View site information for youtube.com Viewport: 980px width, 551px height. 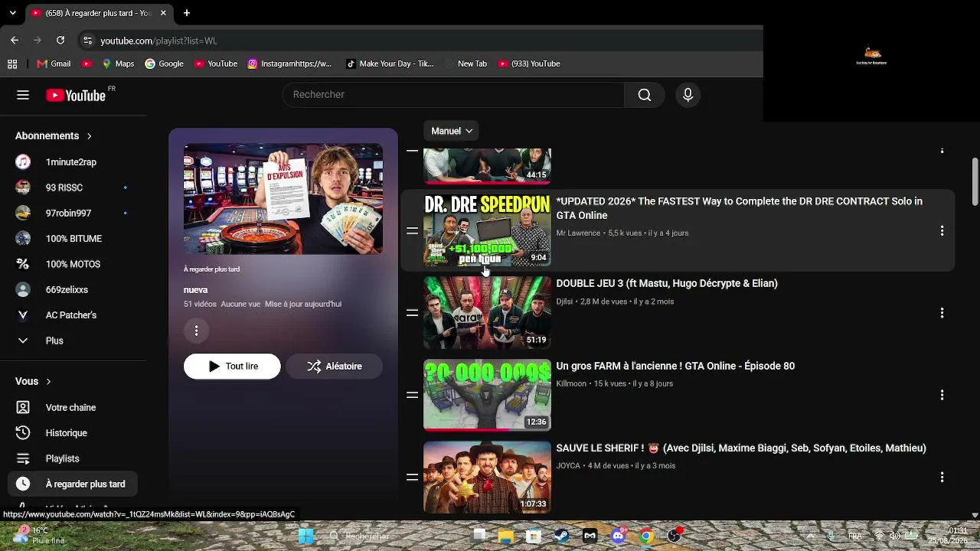tap(87, 41)
